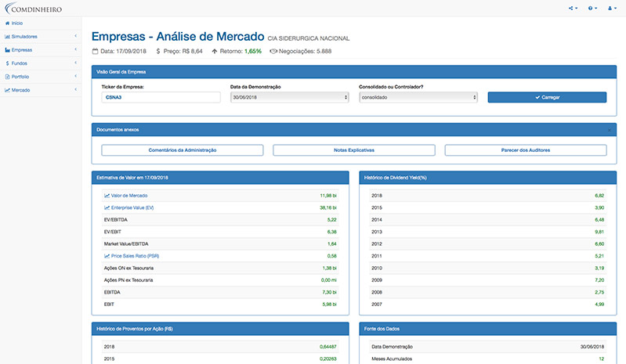Click the dollar icon next to Preço
Screen dimensions: 626x364
click(158, 51)
